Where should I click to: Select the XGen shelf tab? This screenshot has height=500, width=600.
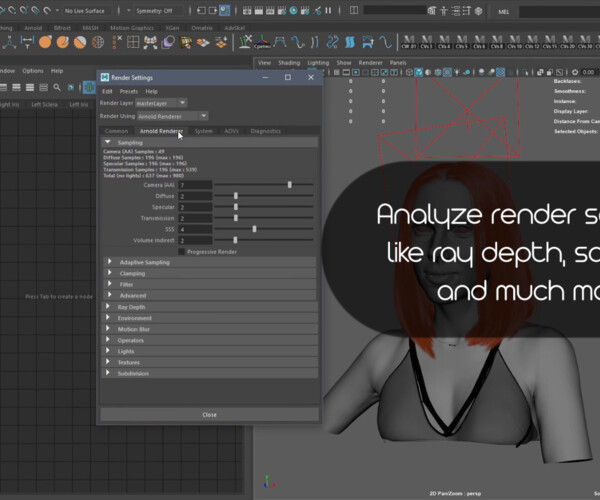click(172, 28)
